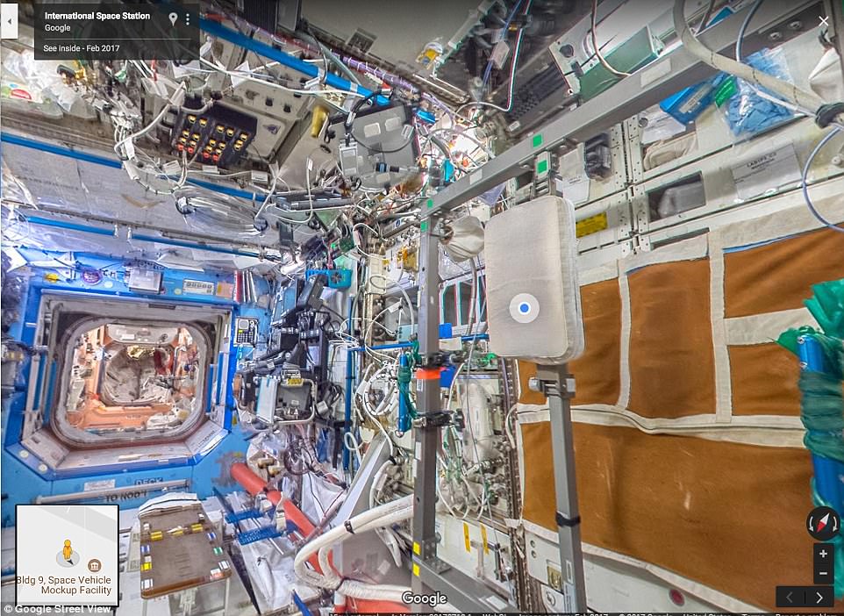
Task: Go to next view arrow
Action: pos(819,598)
